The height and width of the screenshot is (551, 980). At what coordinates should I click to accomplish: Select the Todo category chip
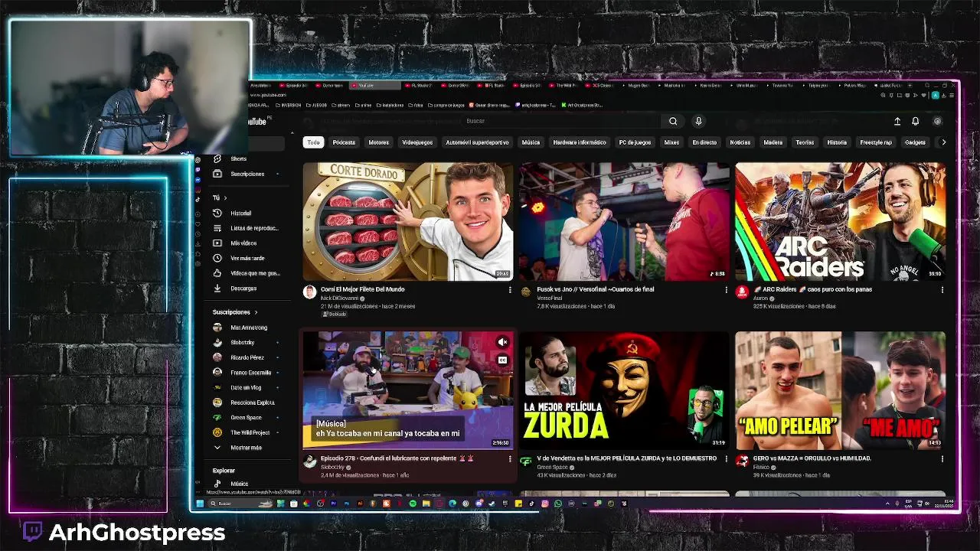click(x=313, y=142)
